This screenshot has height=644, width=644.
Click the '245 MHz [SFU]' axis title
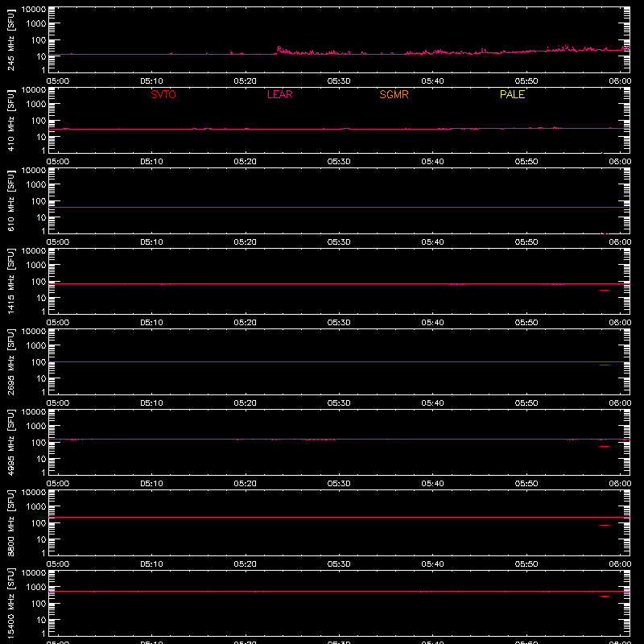[x=10, y=40]
